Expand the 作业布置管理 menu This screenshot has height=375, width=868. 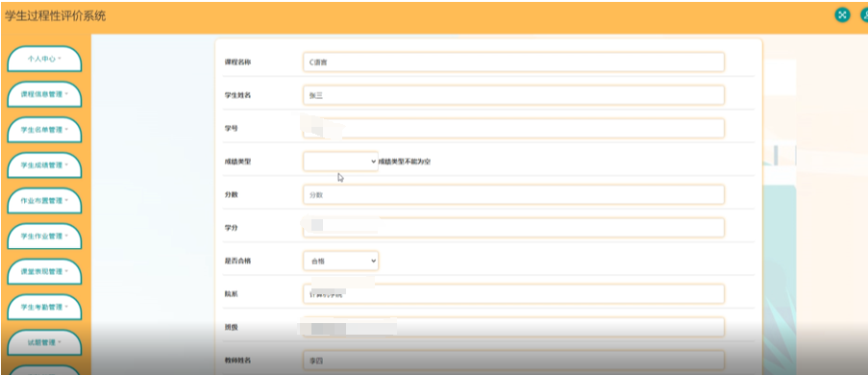[44, 201]
